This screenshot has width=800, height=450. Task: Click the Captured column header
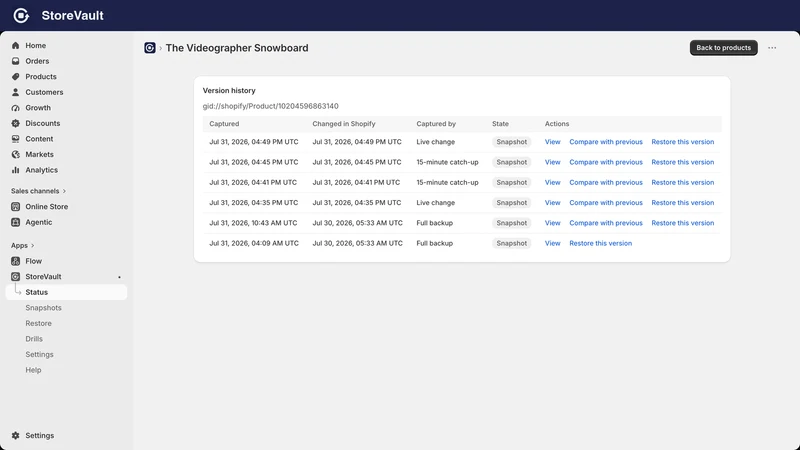point(224,124)
